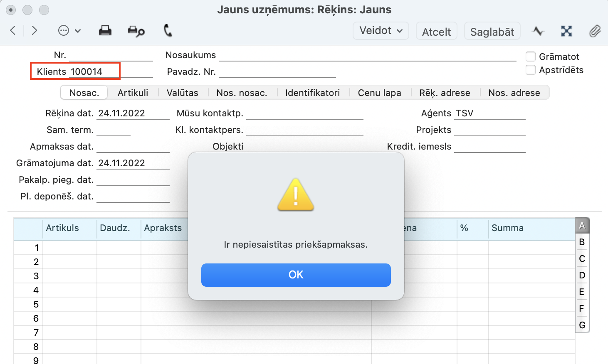The height and width of the screenshot is (364, 608).
Task: Click the printer icon
Action: click(x=105, y=31)
